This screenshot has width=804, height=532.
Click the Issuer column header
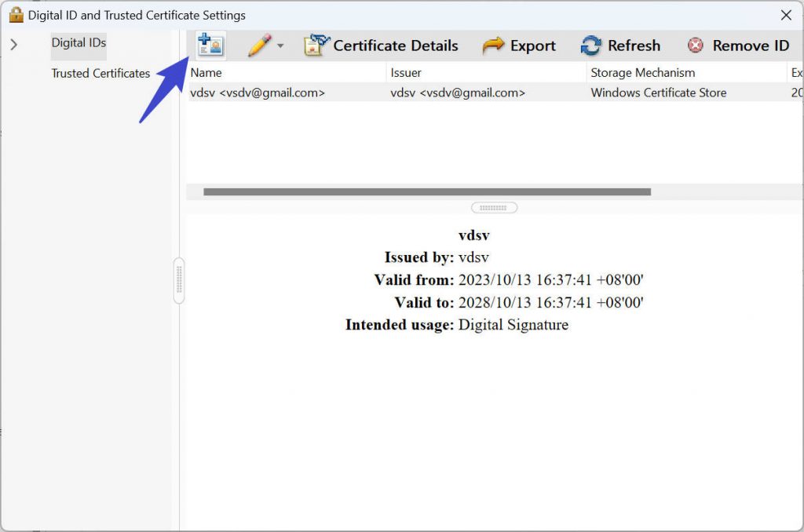[404, 71]
